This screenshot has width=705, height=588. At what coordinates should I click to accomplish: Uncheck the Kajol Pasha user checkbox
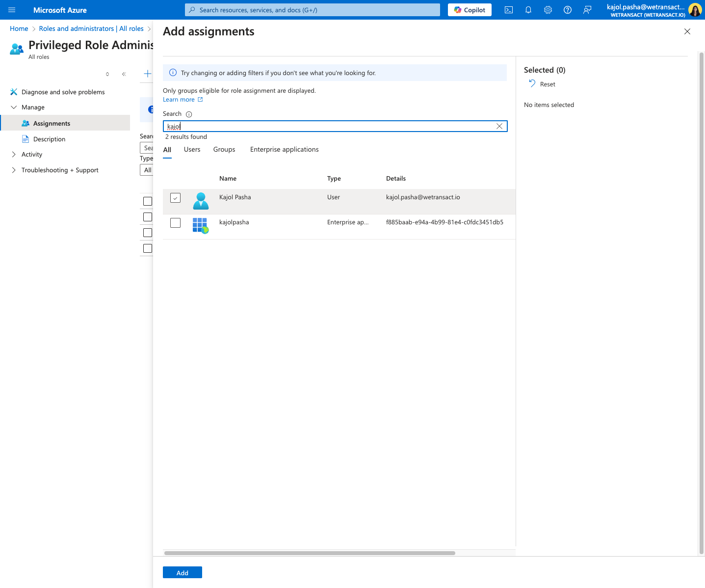tap(175, 198)
